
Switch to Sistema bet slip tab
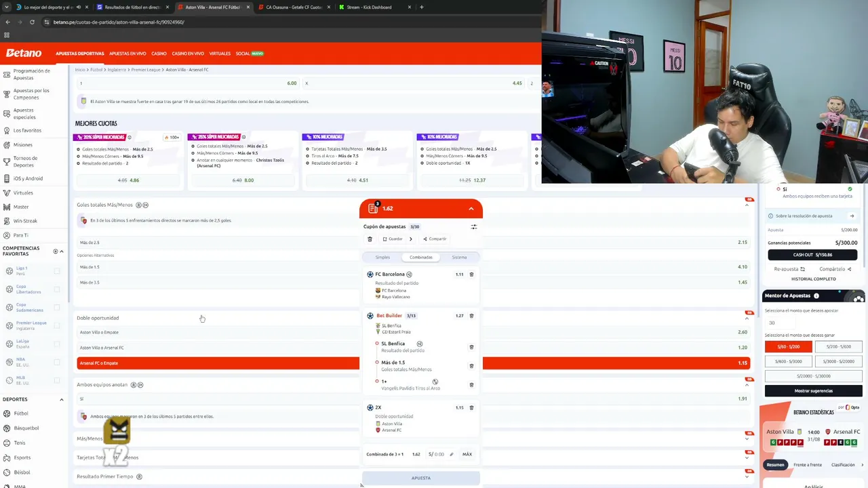459,258
